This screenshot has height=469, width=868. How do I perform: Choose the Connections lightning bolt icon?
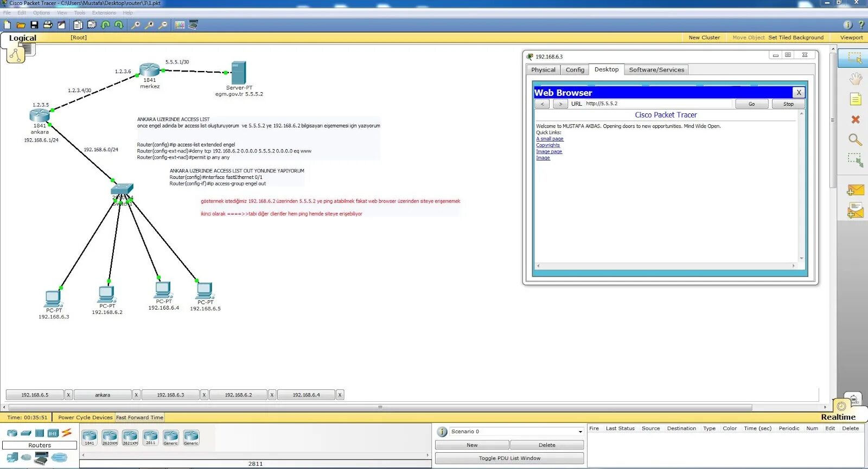point(66,433)
